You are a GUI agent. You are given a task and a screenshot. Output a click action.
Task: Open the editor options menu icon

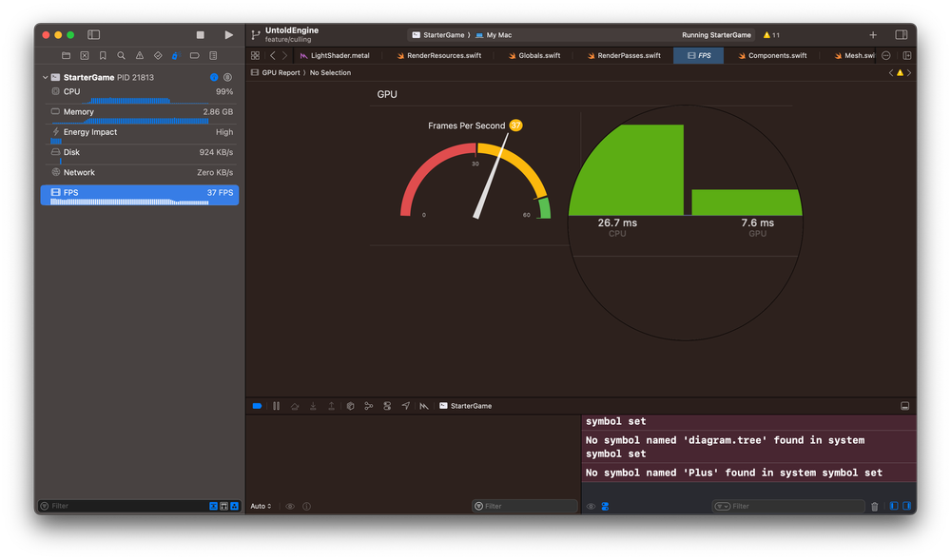pos(886,56)
